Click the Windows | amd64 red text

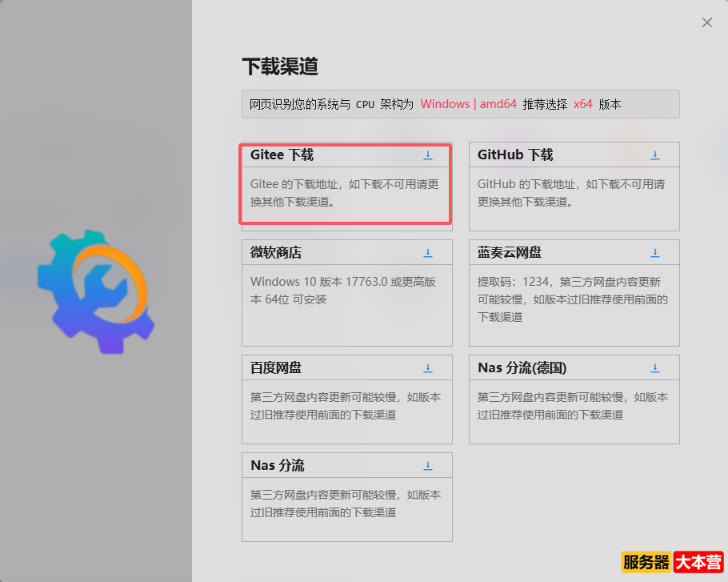pos(468,104)
